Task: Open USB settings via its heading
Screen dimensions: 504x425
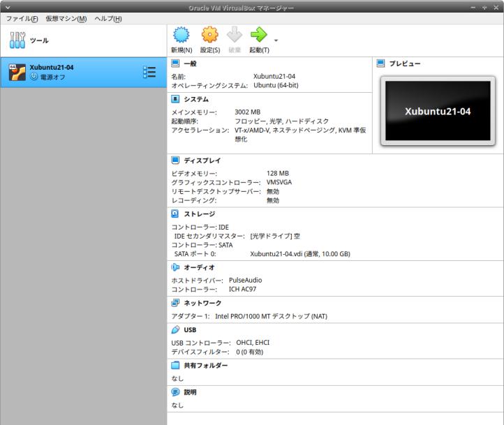Action: coord(190,330)
